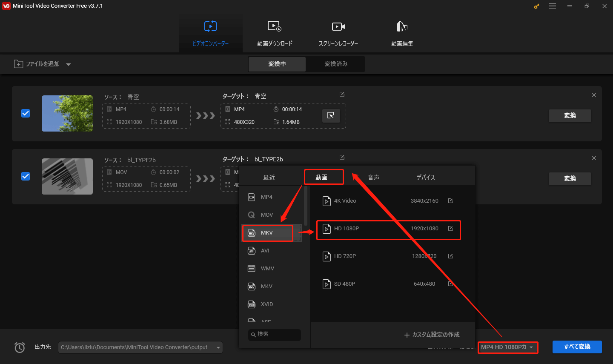Screen dimensions: 613x364
Task: Switch to 音声 tab in format popup
Action: tap(374, 178)
